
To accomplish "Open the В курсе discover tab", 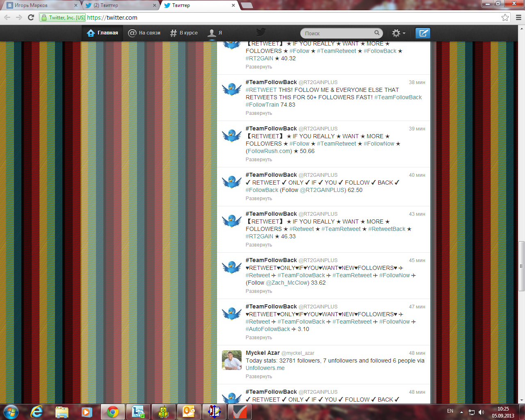I will pyautogui.click(x=184, y=33).
